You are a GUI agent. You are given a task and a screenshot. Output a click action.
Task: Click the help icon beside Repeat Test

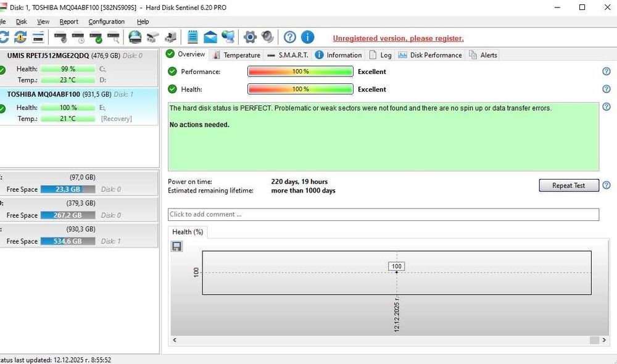[607, 185]
